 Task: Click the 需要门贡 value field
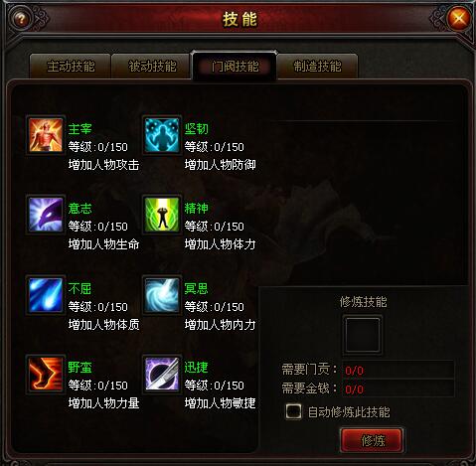click(398, 370)
